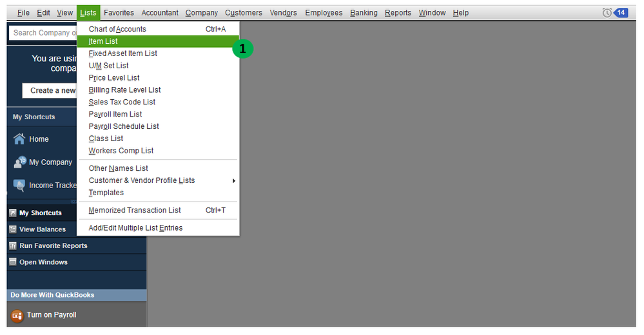Open the Accountant menu
Screen dimensions: 644x335
(x=160, y=13)
